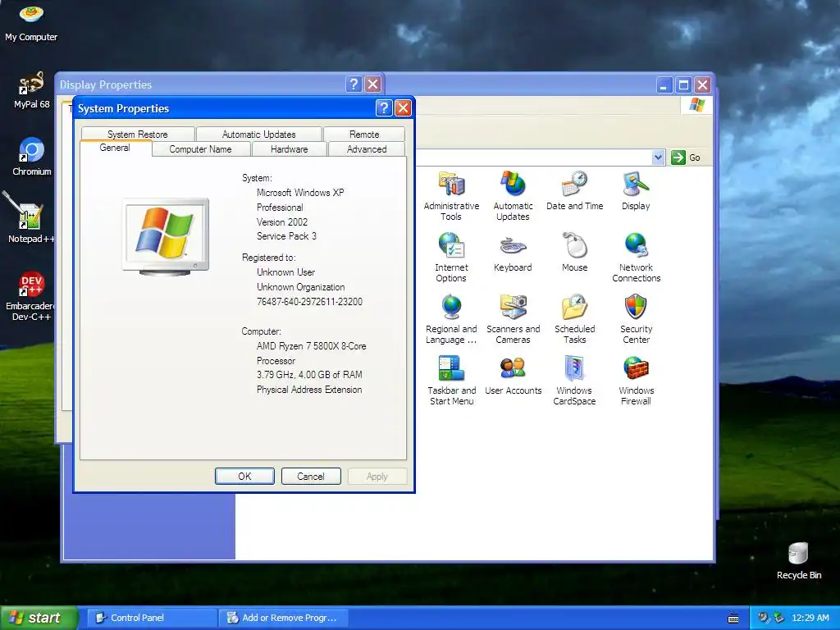Open the Display Control Panel icon
The width and height of the screenshot is (840, 630).
coord(636,190)
